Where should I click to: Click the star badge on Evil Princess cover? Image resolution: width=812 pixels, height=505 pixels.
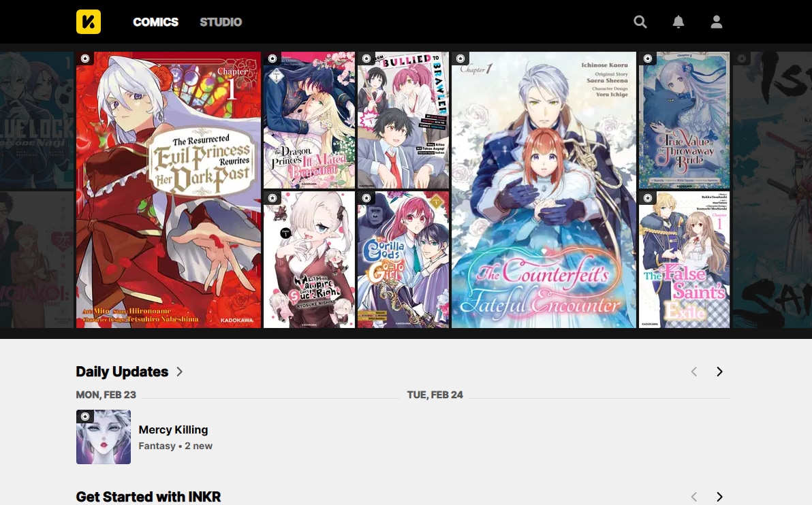click(x=85, y=59)
